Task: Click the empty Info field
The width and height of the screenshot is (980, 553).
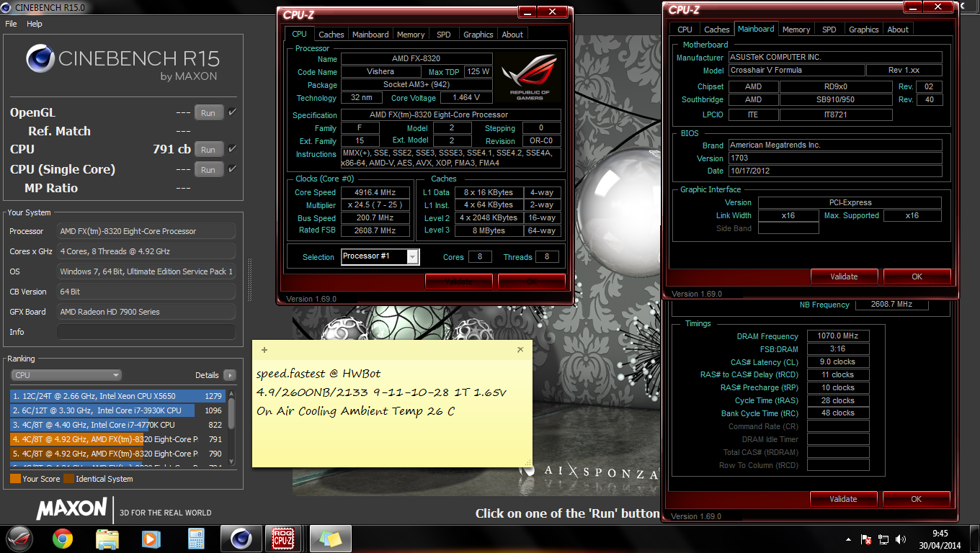Action: coord(146,332)
